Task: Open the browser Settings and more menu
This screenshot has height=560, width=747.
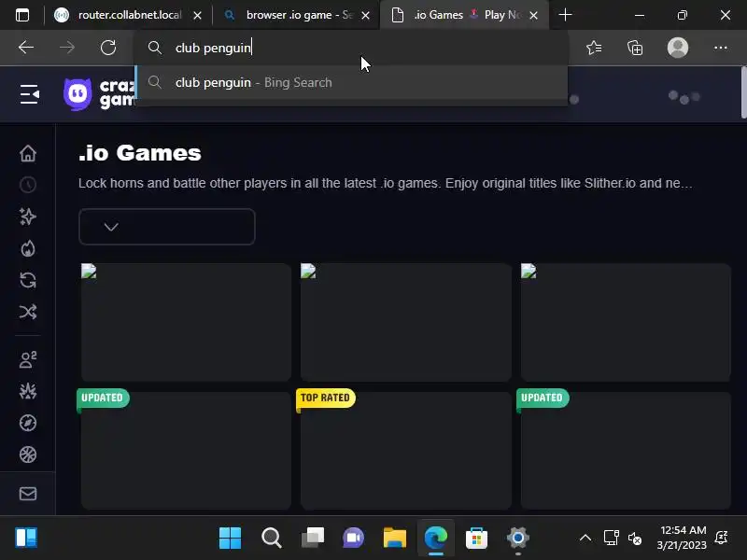Action: (x=720, y=48)
